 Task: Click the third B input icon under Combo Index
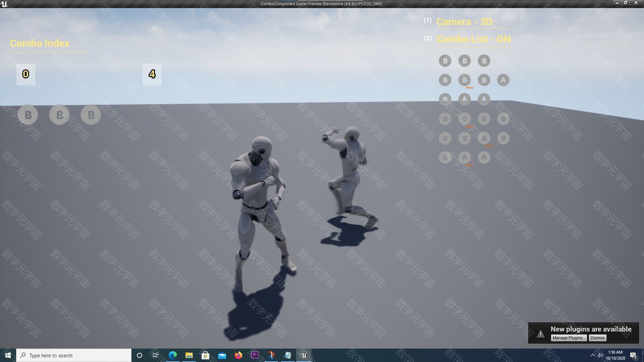(x=91, y=115)
